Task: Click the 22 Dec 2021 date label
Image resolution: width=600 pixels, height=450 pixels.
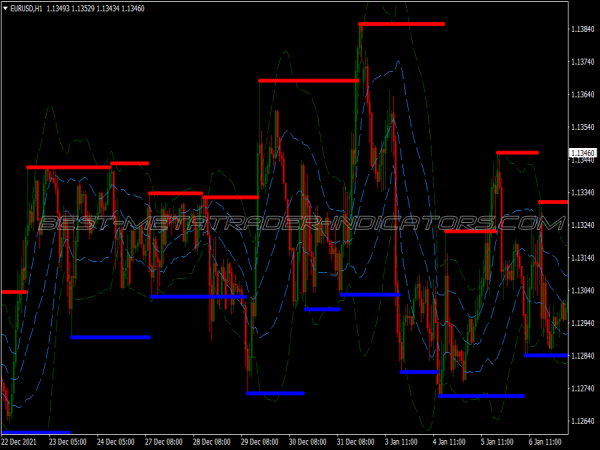Action: pyautogui.click(x=19, y=442)
